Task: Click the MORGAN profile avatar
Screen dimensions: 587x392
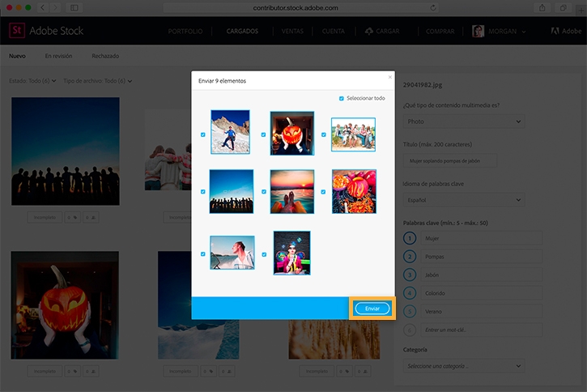Action: pyautogui.click(x=478, y=31)
